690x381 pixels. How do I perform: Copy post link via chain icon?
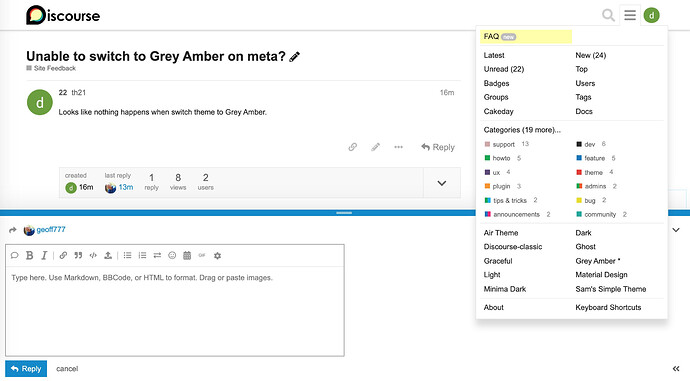point(352,147)
